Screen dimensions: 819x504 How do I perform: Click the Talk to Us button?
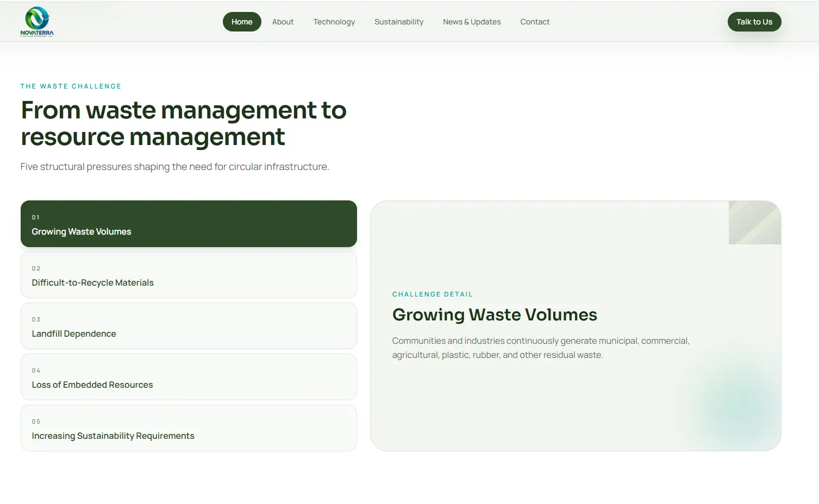754,22
